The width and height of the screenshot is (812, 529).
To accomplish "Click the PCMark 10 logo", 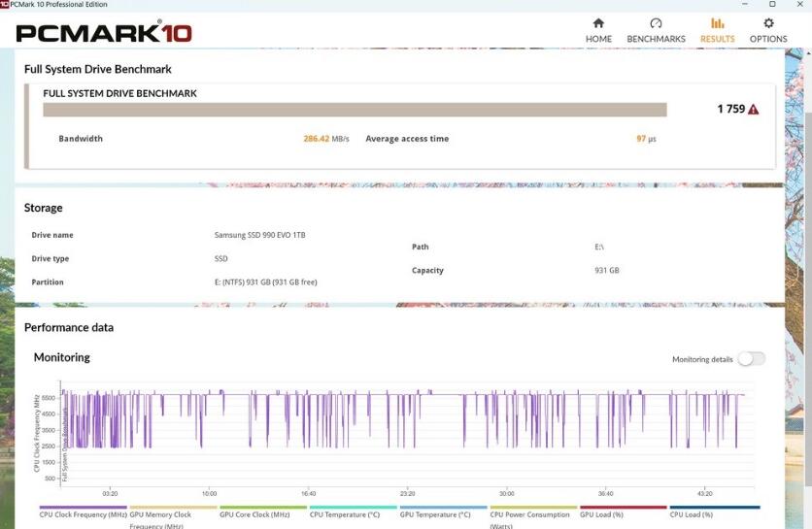I will tap(104, 33).
